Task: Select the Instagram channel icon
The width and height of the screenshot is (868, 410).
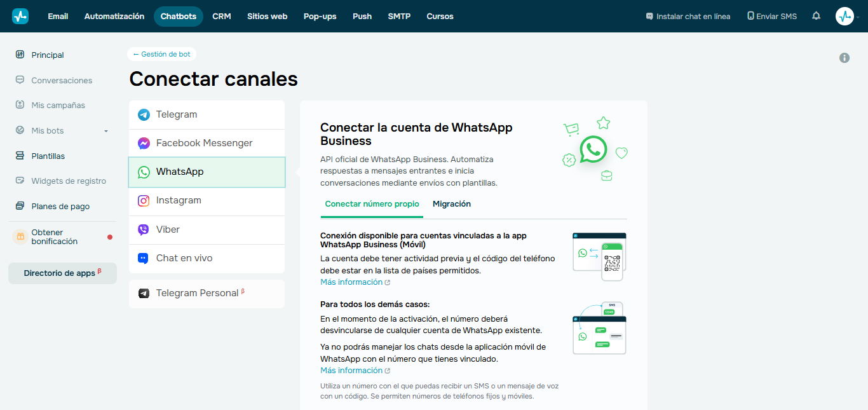Action: [x=144, y=200]
